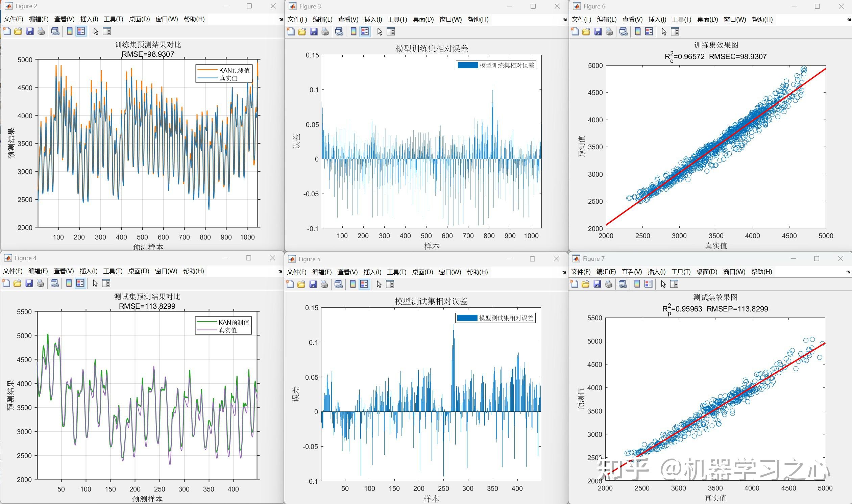Print figure icon in Figure 4 toolbar
Screen dimensions: 852x504
coord(41,283)
